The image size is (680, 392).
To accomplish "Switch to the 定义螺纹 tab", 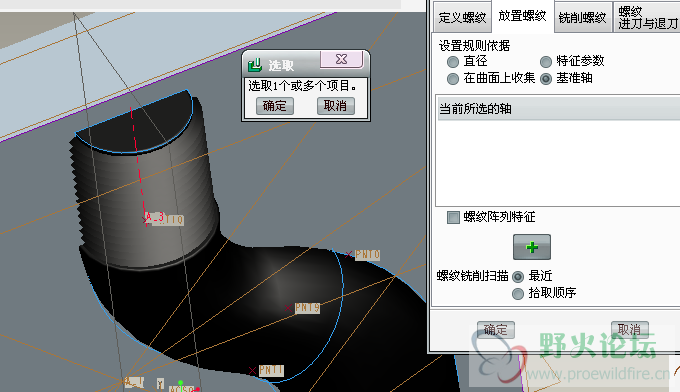I will 462,17.
